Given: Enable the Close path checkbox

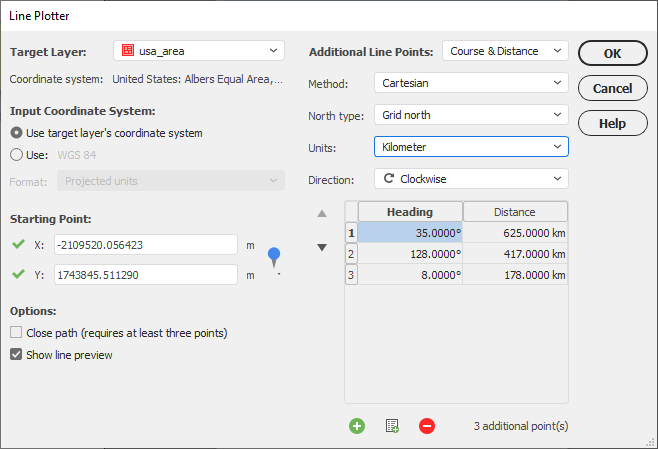Looking at the screenshot, I should 16,332.
